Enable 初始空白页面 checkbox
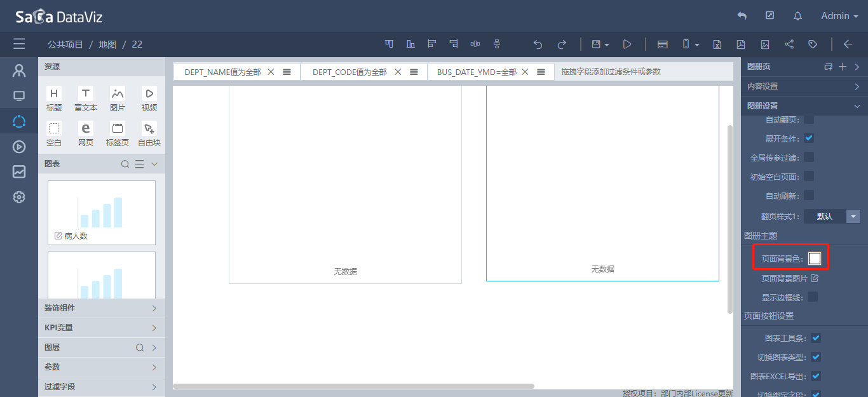This screenshot has height=397, width=868. [809, 176]
